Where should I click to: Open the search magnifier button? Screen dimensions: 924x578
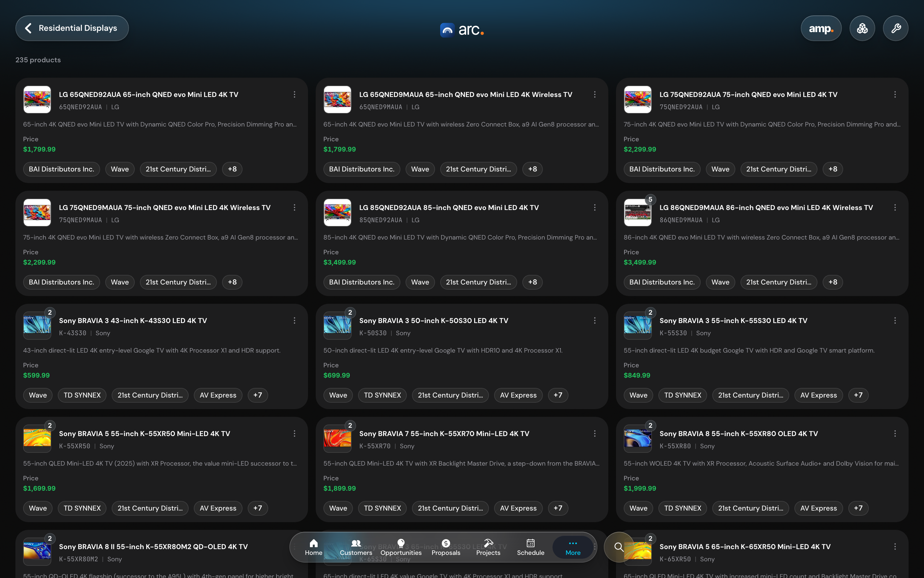(x=619, y=547)
